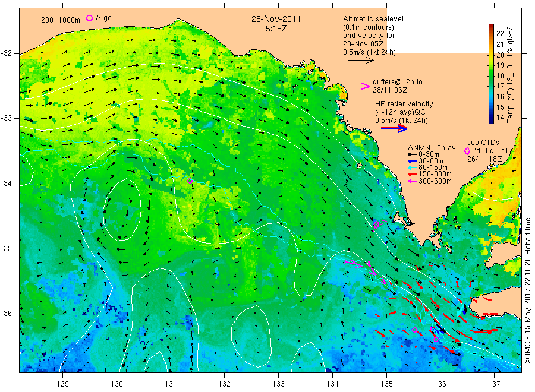Click '0.5m/s (1kt 24h)' under altimetric velocity
Image resolution: width=535 pixels, height=392 pixels.
coord(370,52)
